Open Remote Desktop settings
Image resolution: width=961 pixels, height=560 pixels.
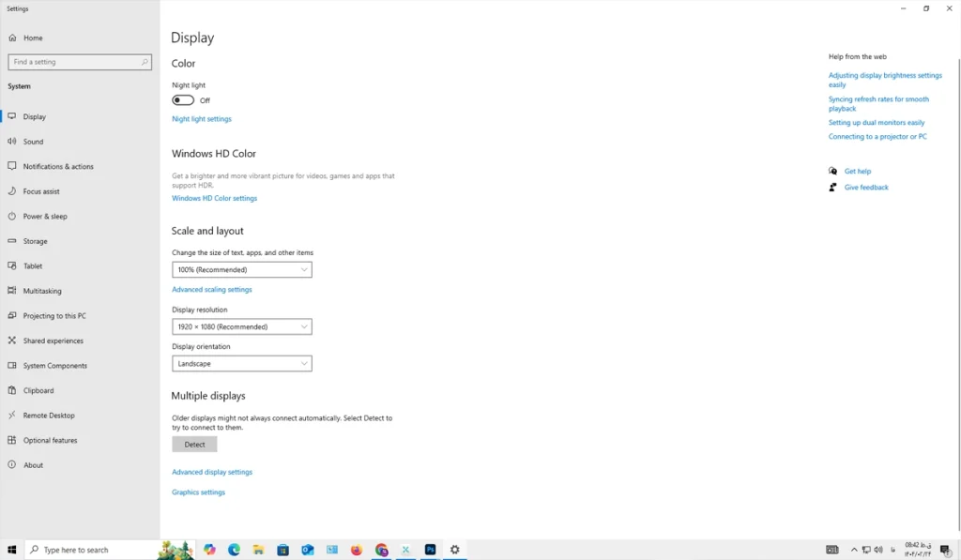click(x=48, y=416)
